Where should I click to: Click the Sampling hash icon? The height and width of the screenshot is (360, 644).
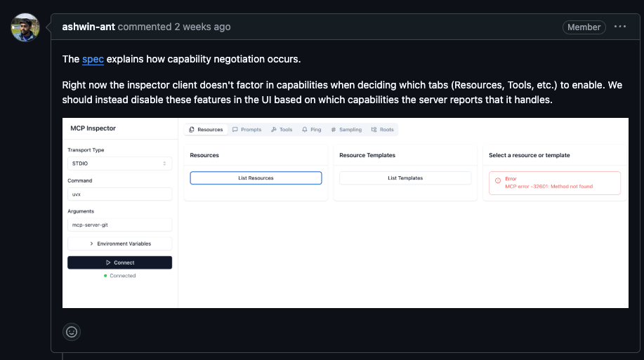pyautogui.click(x=334, y=130)
